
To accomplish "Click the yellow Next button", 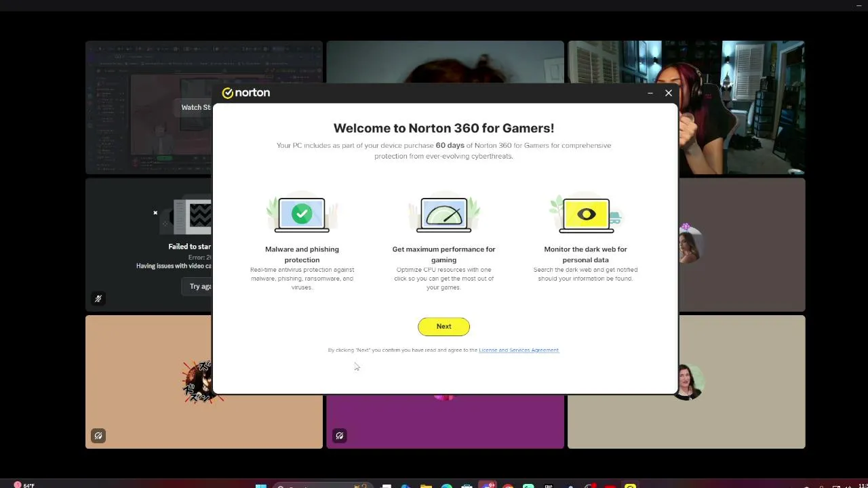I will tap(443, 327).
